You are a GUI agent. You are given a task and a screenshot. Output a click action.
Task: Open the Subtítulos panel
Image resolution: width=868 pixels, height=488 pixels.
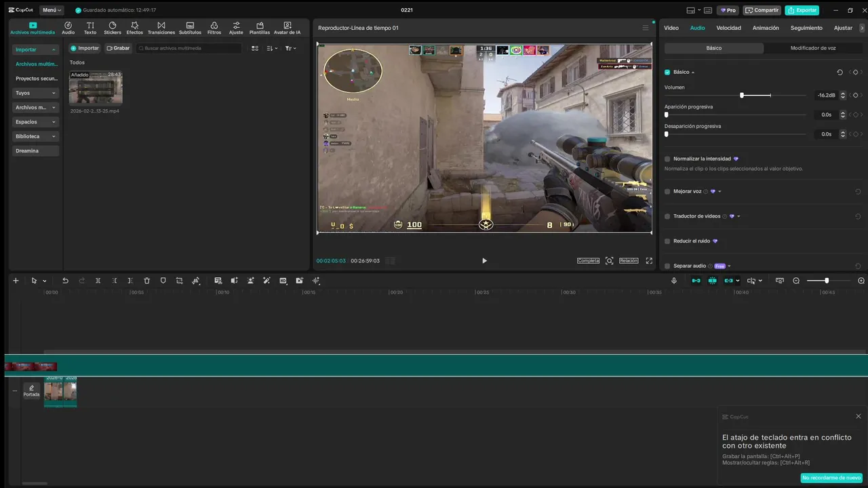coord(190,28)
